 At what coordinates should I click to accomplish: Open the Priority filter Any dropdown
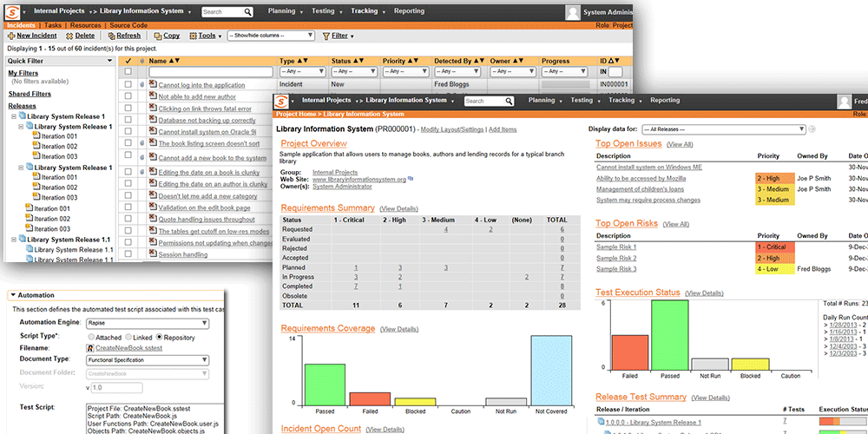[x=405, y=71]
